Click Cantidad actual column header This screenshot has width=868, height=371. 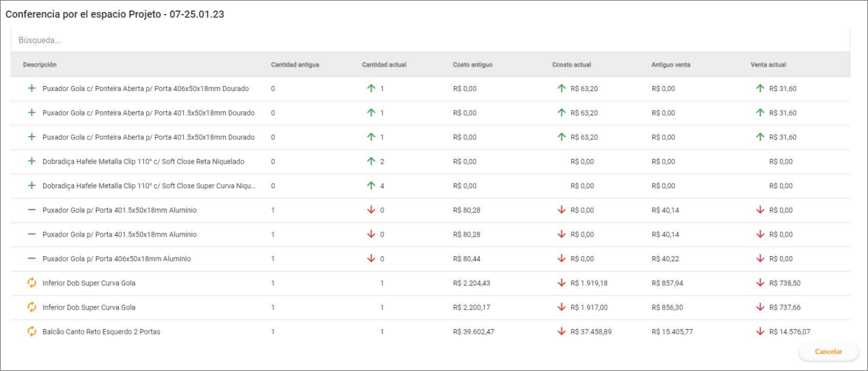pos(384,65)
